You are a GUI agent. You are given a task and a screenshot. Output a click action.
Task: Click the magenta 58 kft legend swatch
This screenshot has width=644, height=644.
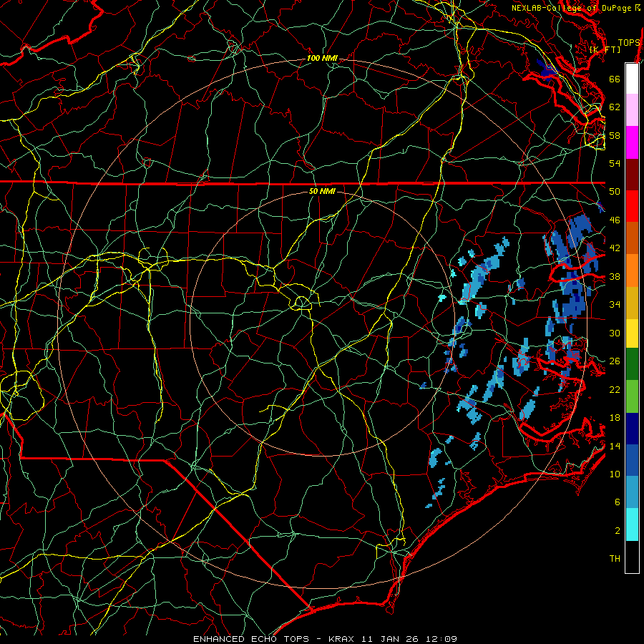pos(632,142)
